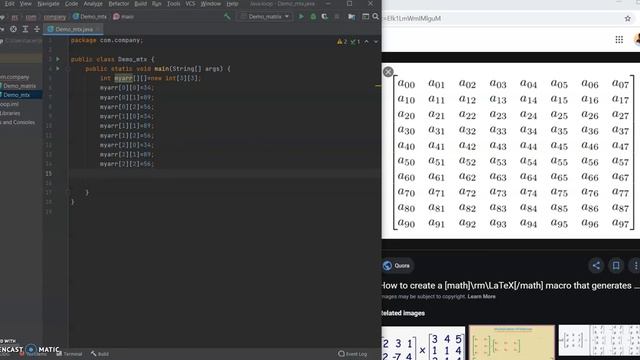This screenshot has height=360, width=640.
Task: Go to previous highlighted error arrow
Action: (x=367, y=42)
